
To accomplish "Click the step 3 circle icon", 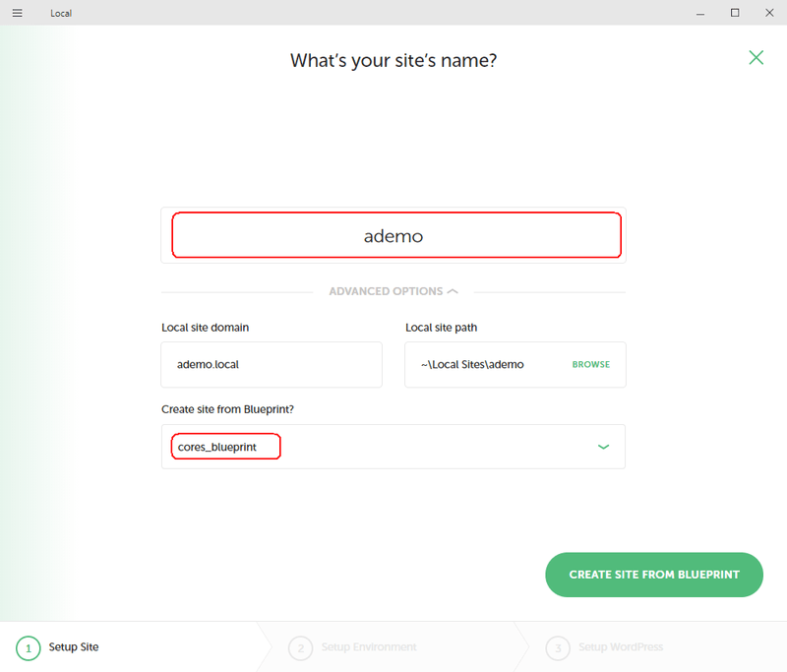I will click(x=558, y=648).
